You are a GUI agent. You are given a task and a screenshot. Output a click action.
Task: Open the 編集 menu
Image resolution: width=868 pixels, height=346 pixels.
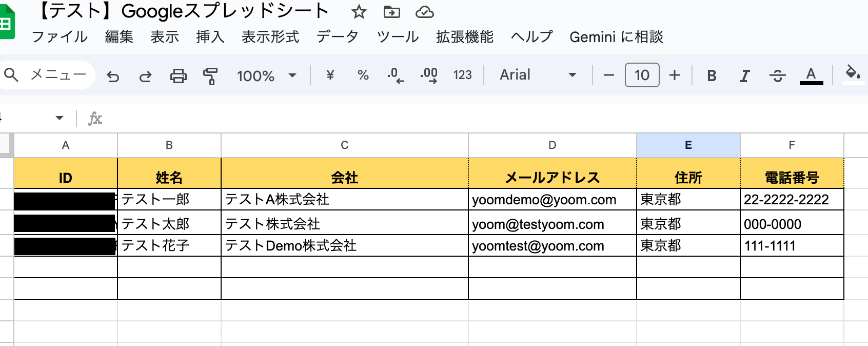pyautogui.click(x=119, y=37)
